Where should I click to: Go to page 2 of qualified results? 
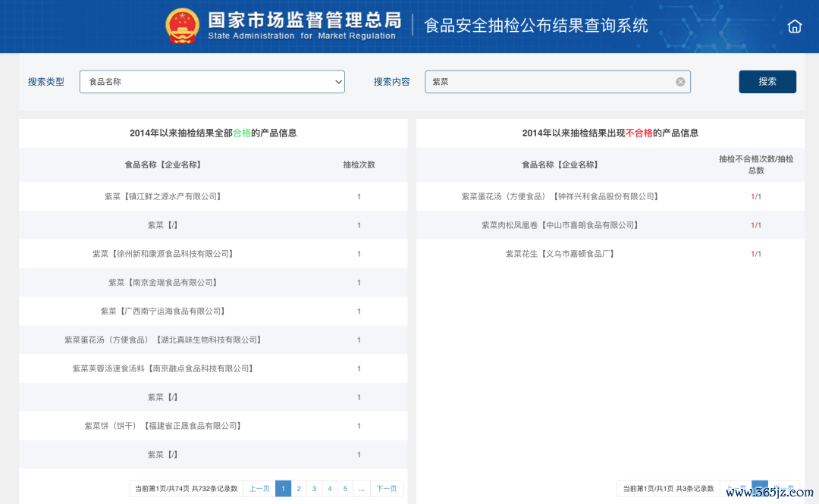tap(299, 489)
